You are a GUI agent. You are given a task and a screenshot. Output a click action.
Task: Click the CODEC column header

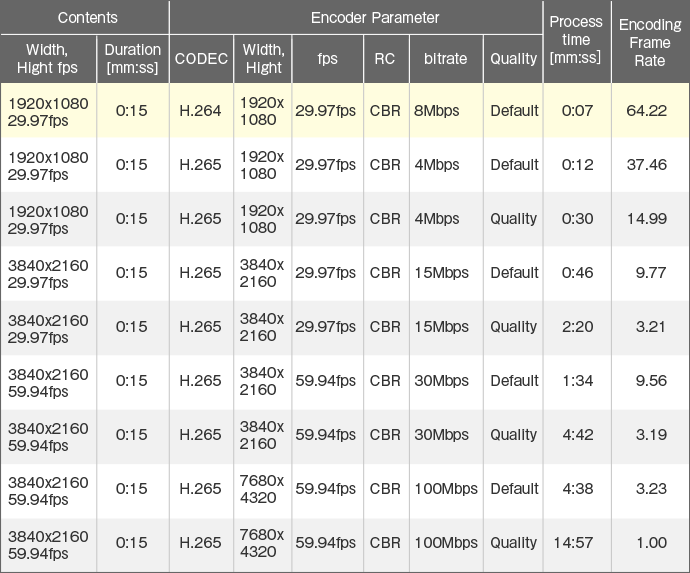coord(202,59)
